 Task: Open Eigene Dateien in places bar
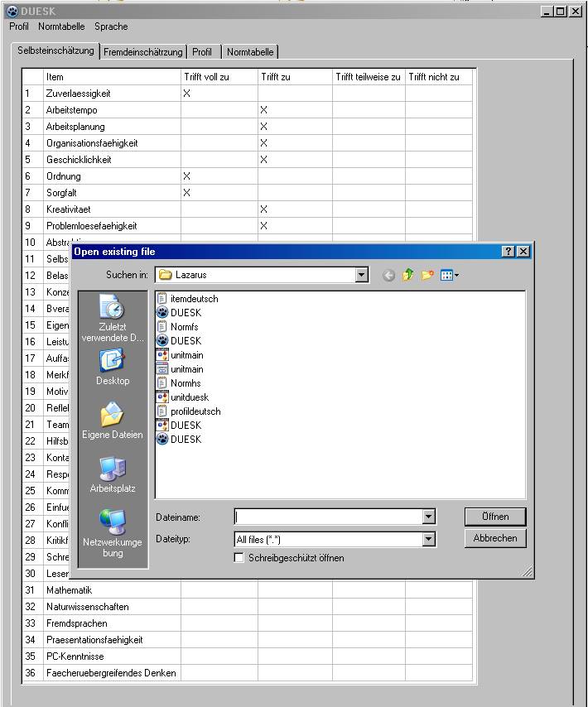pos(113,421)
